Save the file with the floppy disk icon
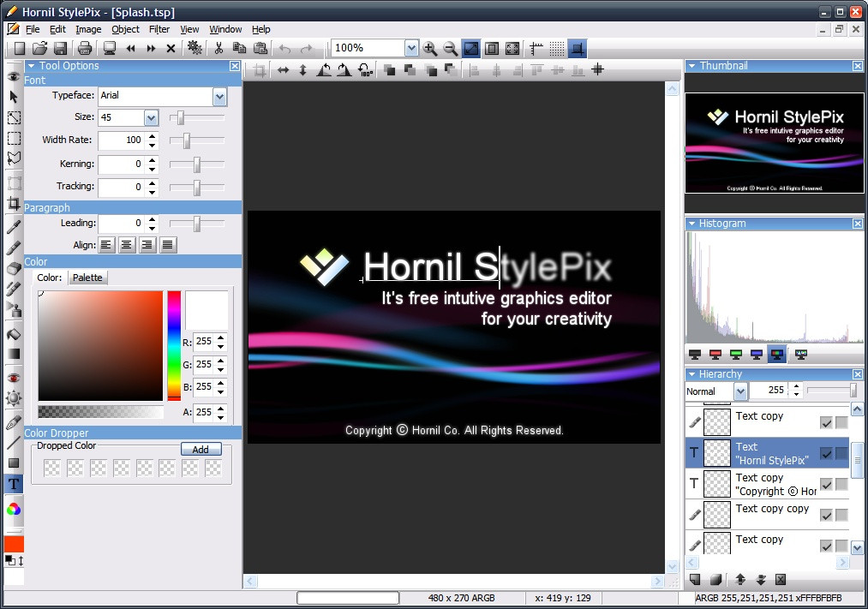The height and width of the screenshot is (609, 868). pos(60,49)
